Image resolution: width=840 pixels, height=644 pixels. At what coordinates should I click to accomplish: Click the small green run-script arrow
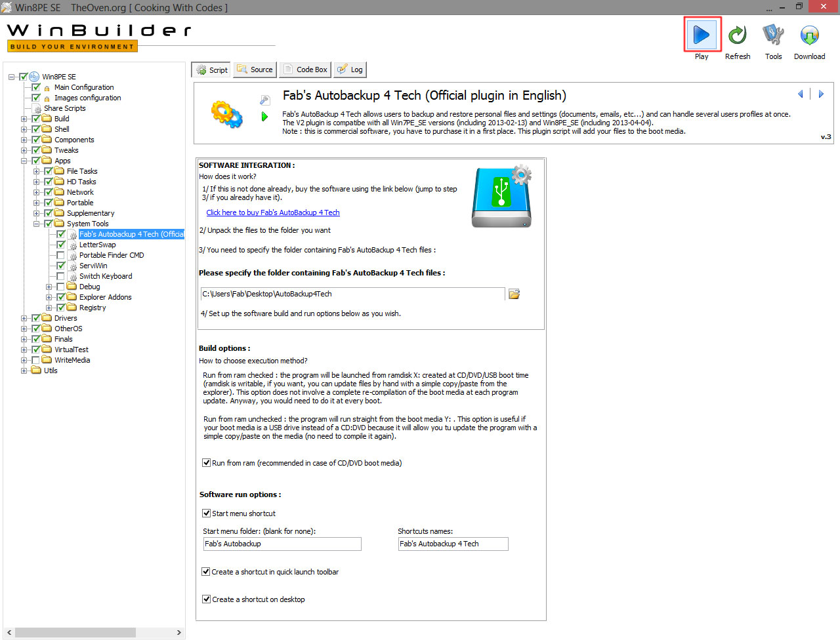click(264, 117)
